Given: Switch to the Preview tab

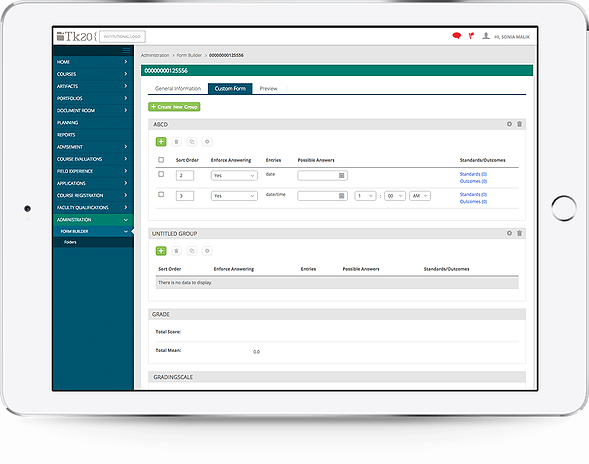Looking at the screenshot, I should (x=269, y=89).
